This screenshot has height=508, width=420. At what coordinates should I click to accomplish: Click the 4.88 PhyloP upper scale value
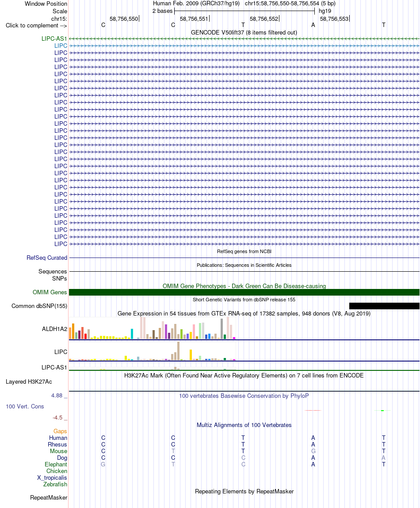(x=57, y=396)
